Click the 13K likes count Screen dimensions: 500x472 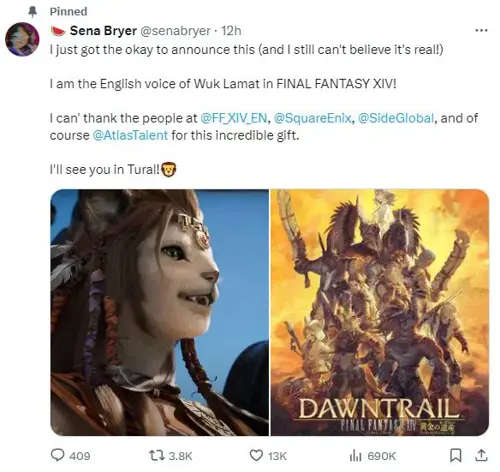pos(277,456)
